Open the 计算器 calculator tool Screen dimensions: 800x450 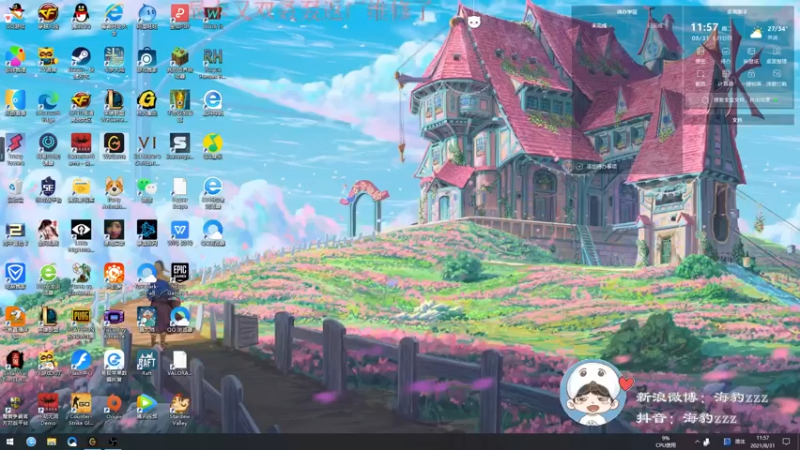[726, 78]
